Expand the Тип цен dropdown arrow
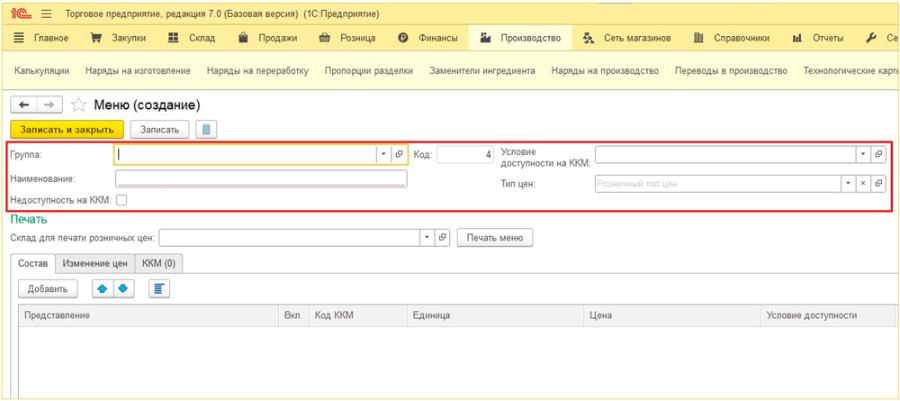 (x=849, y=184)
